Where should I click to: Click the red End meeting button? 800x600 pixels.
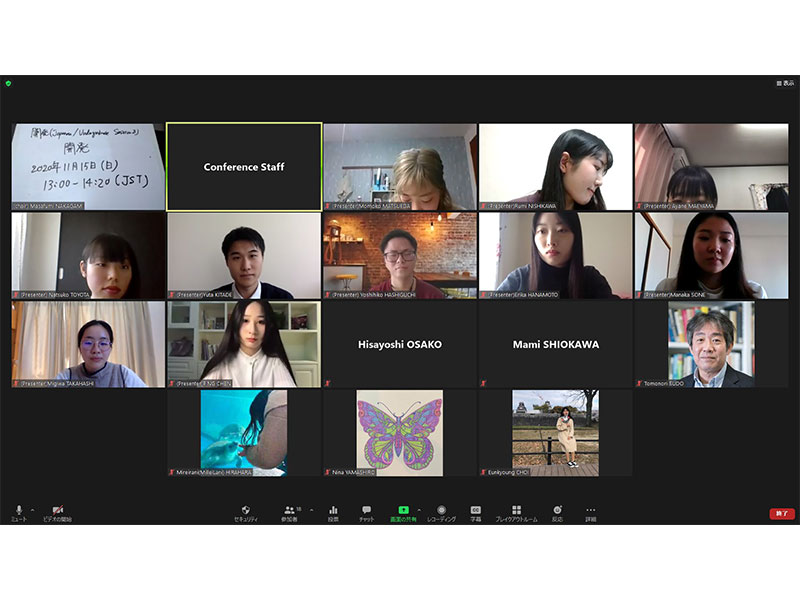(x=782, y=513)
